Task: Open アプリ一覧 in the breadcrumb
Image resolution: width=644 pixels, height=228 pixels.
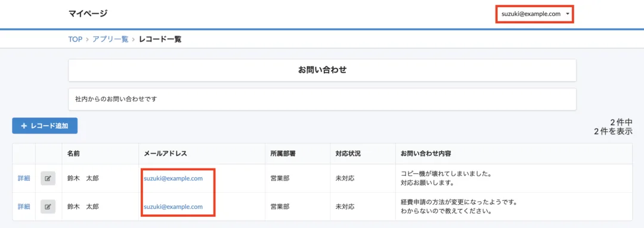Action: click(110, 39)
